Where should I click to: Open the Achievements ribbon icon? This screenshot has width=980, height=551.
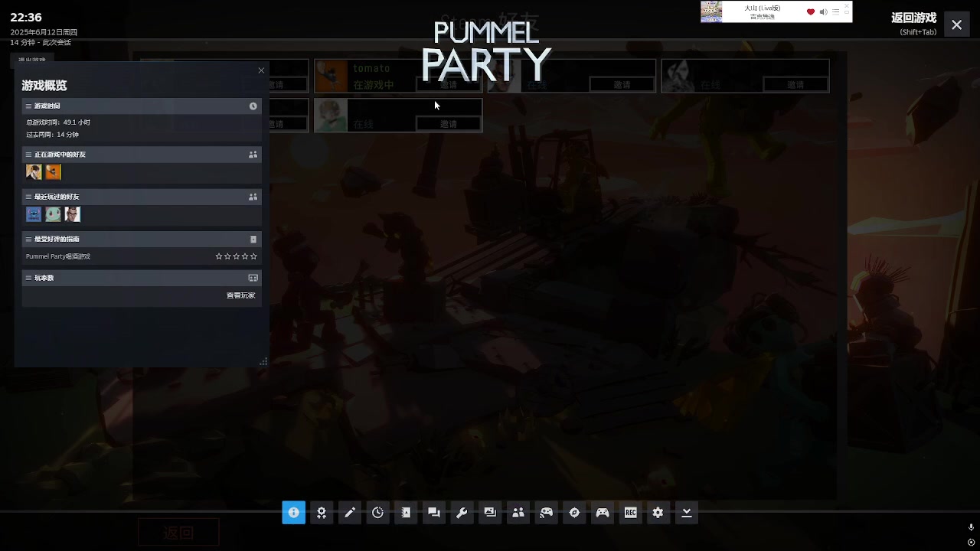tap(322, 513)
